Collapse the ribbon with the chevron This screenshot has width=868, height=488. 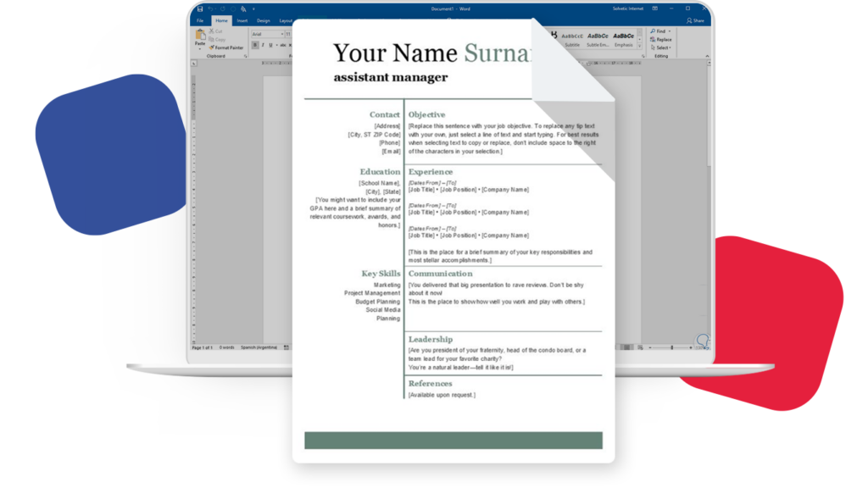click(707, 56)
